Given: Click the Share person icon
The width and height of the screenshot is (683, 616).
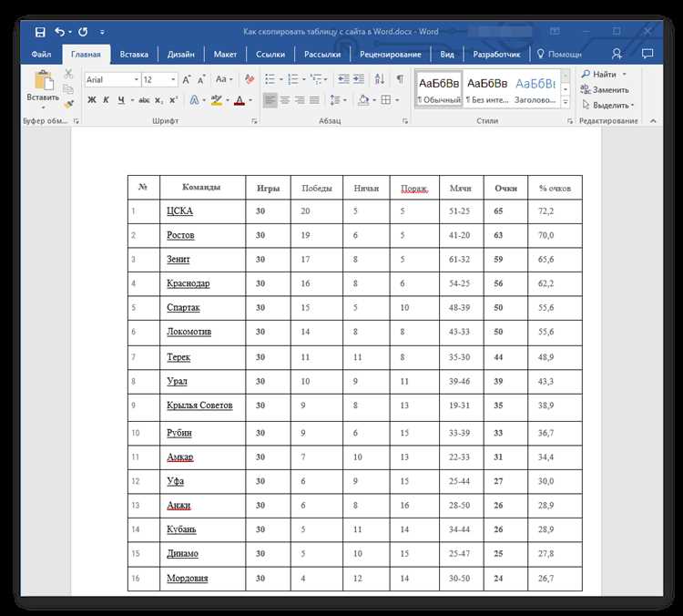Looking at the screenshot, I should point(617,54).
